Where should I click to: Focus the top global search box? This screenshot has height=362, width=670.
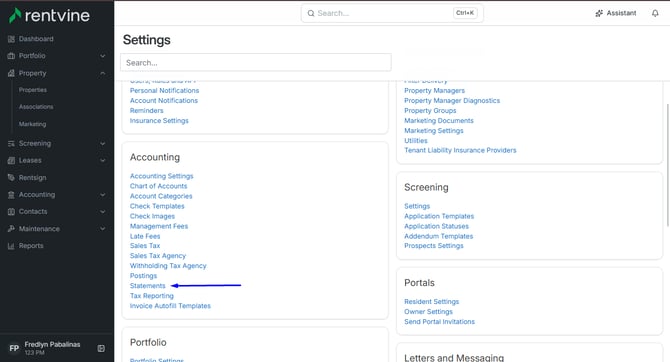pos(392,13)
